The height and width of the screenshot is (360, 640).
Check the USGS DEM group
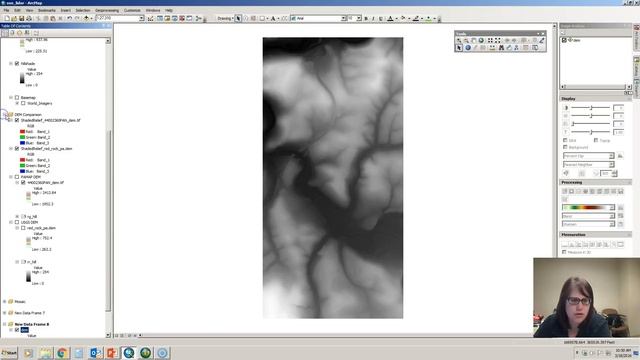17,222
